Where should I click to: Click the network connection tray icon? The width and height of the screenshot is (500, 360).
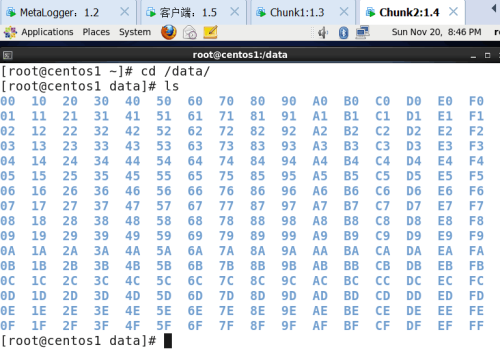click(362, 32)
